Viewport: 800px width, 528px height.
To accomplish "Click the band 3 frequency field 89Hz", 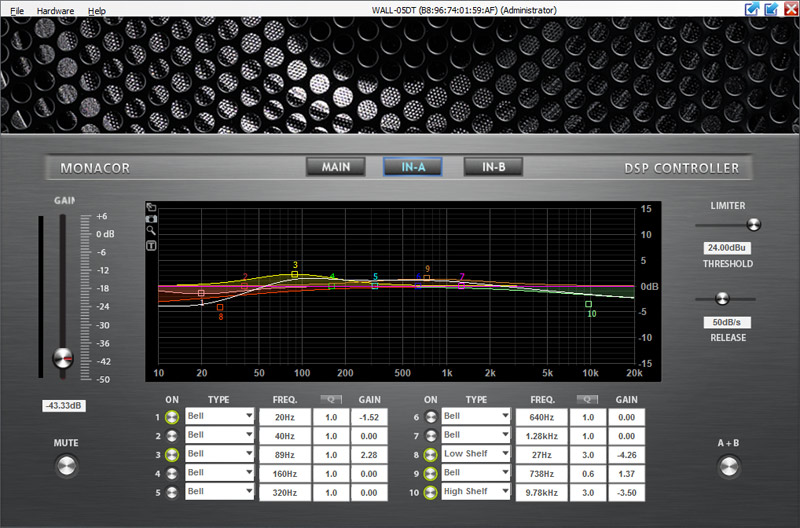I will coord(285,454).
